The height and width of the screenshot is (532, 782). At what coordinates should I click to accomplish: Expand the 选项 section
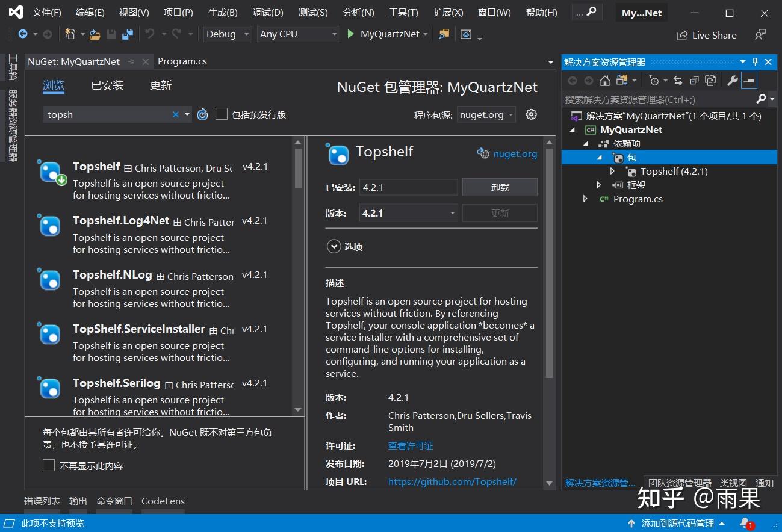coord(334,246)
